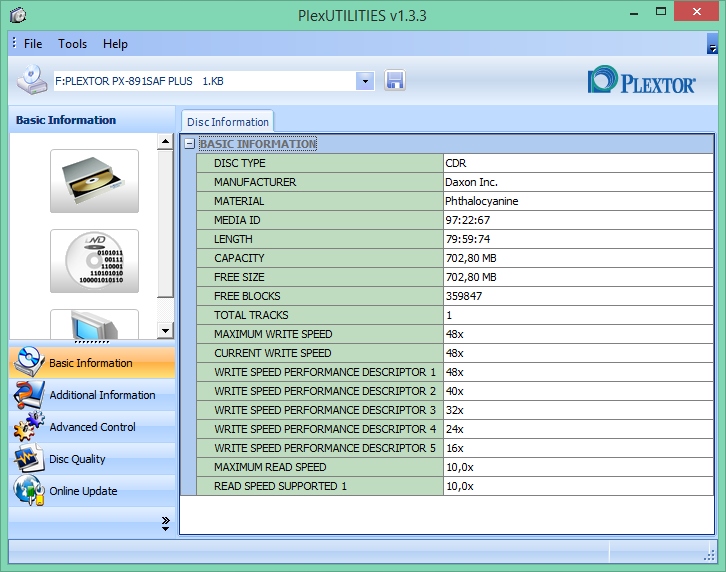Collapse the BASIC INFORMATION group

pyautogui.click(x=189, y=144)
